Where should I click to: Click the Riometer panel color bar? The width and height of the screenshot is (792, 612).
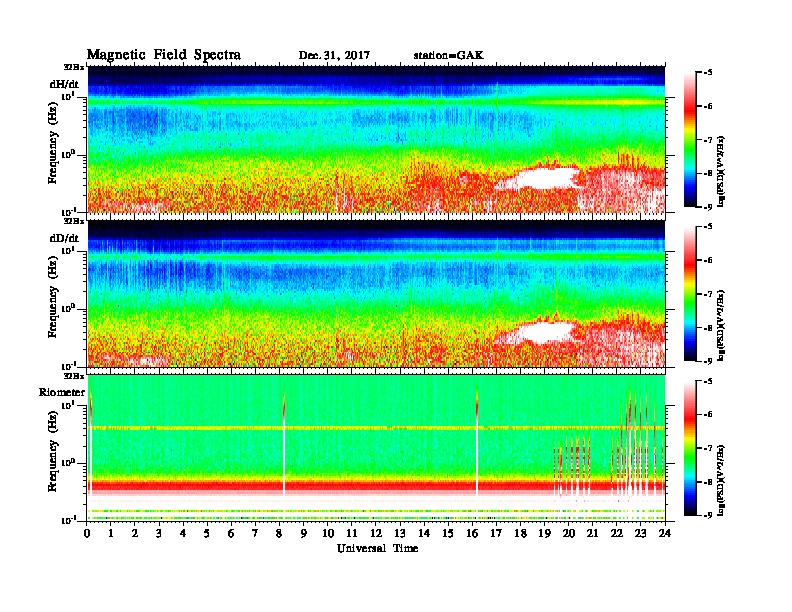[x=689, y=448]
